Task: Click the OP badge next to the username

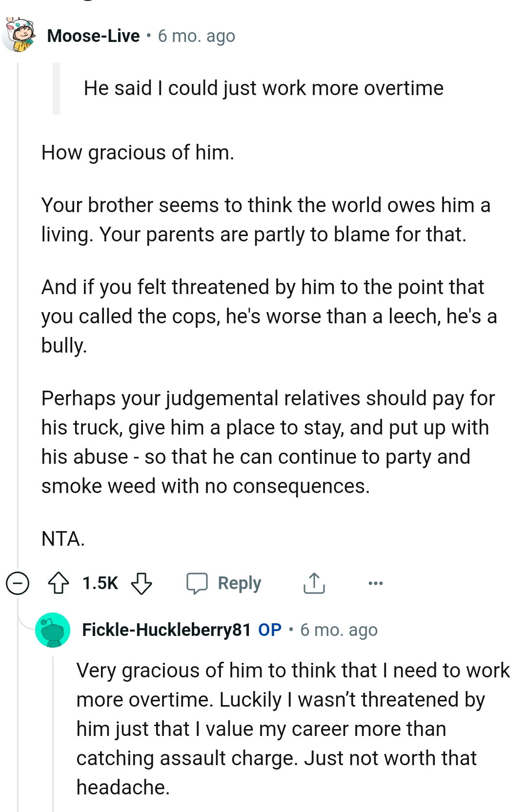Action: pos(268,630)
